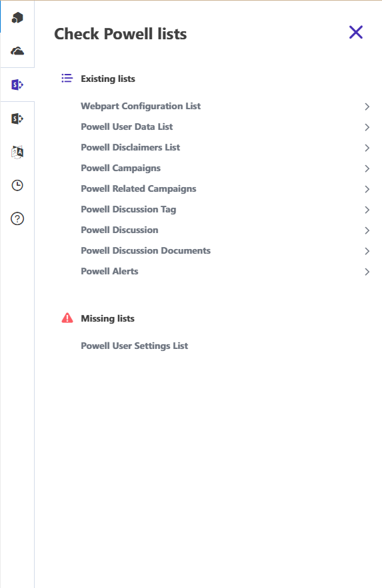
Task: Open the help question mark icon
Action: coord(17,218)
